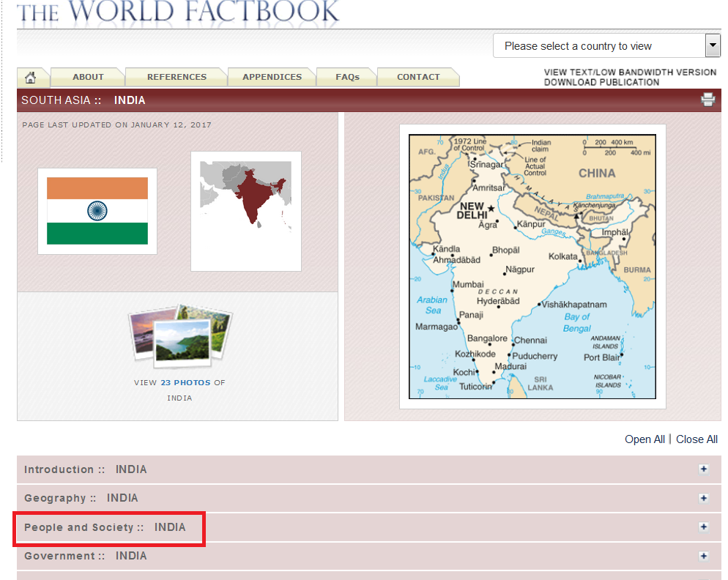Expand Government section with its plus icon
Image resolution: width=728 pixels, height=580 pixels.
(704, 556)
